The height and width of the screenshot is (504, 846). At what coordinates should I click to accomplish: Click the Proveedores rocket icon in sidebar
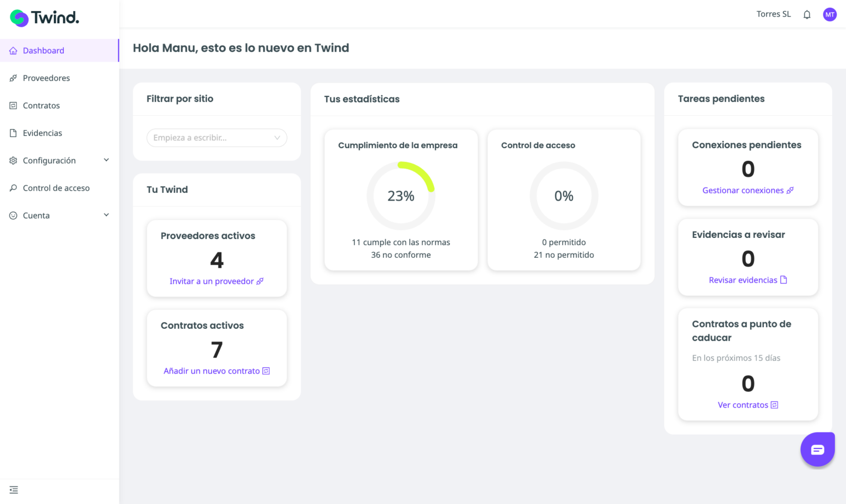pos(13,78)
